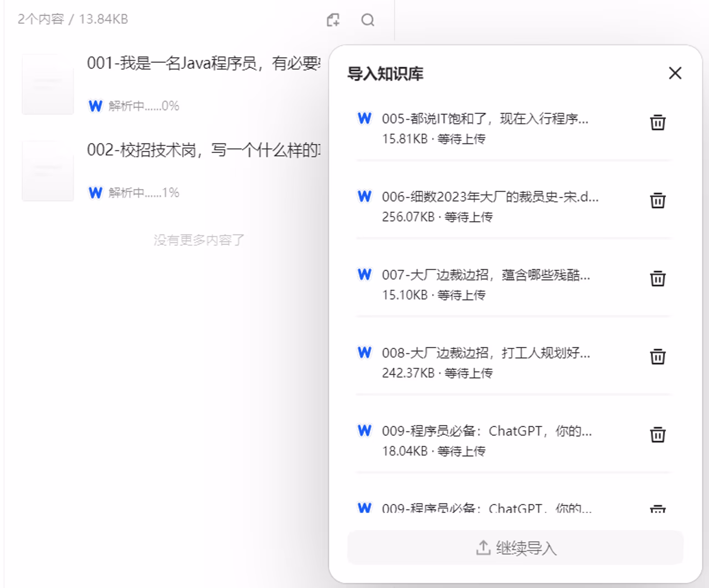This screenshot has width=709, height=588.
Task: Click the 15.81KB · 等待上传 status
Action: 434,139
